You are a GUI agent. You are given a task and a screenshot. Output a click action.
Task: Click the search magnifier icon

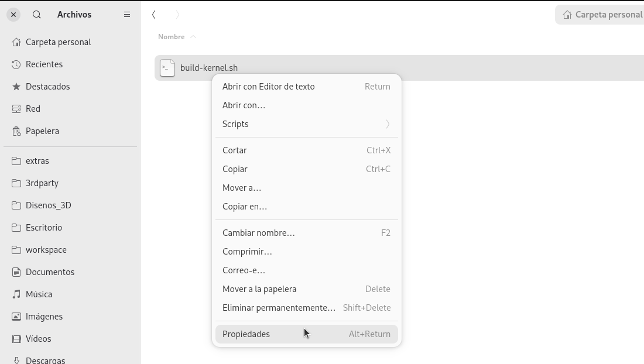click(x=37, y=15)
